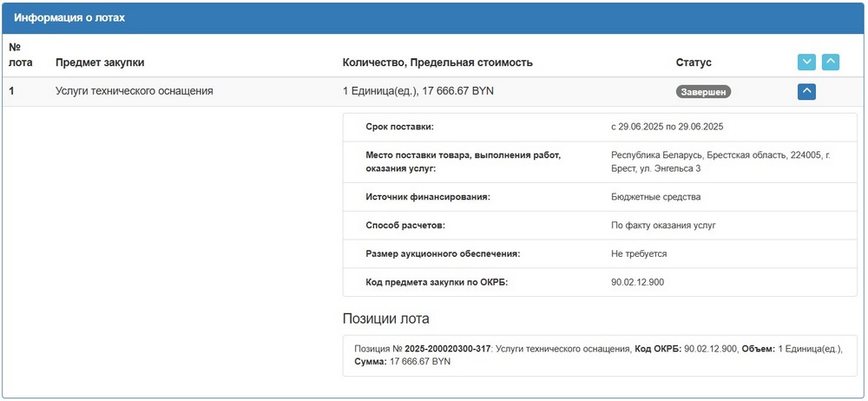This screenshot has width=868, height=401.
Task: Click the "Способ расчетов:" label
Action: point(405,226)
